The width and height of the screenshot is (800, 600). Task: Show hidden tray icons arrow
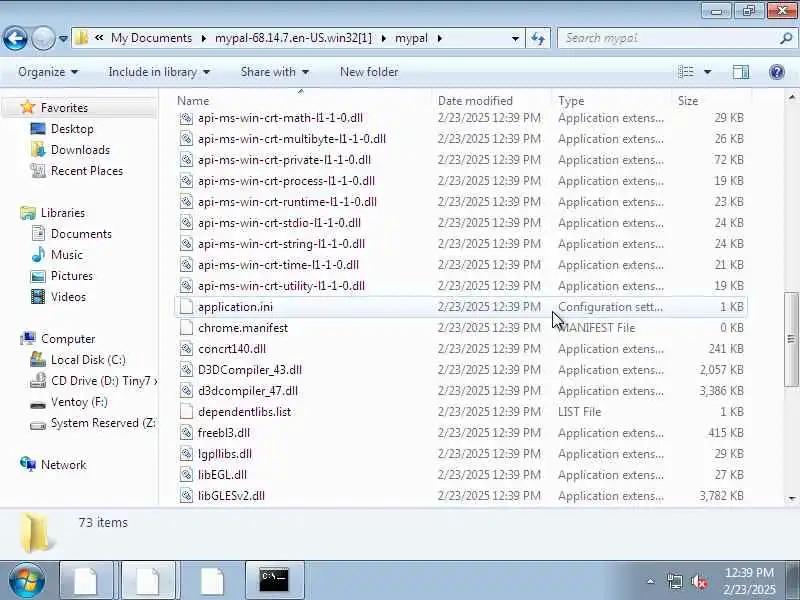pos(651,581)
